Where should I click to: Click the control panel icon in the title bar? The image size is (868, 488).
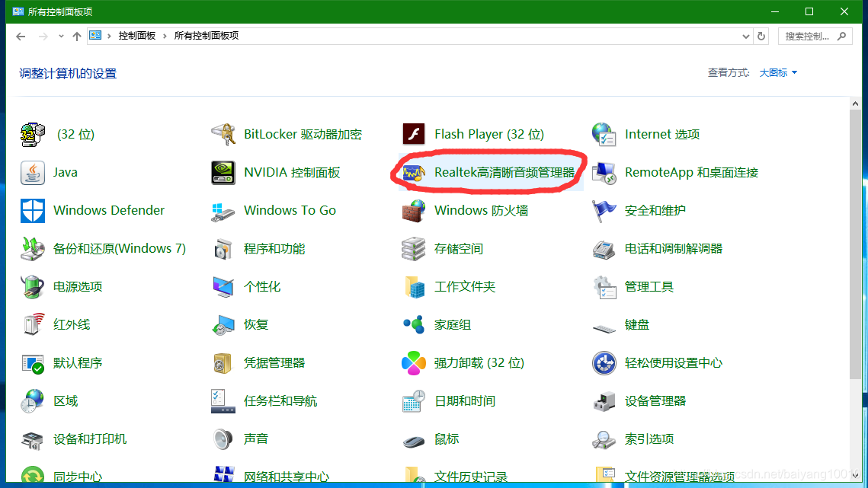pyautogui.click(x=18, y=11)
